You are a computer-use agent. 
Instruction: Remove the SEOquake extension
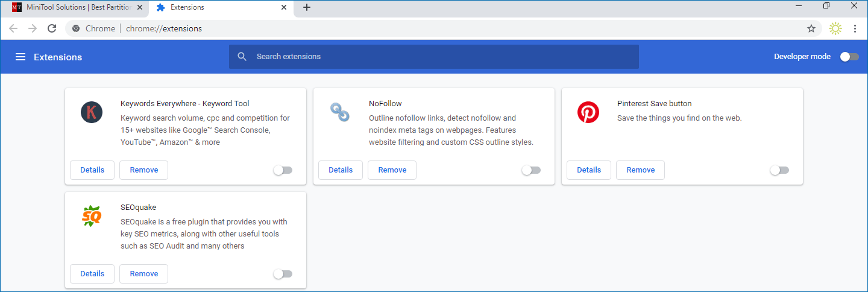click(x=144, y=274)
